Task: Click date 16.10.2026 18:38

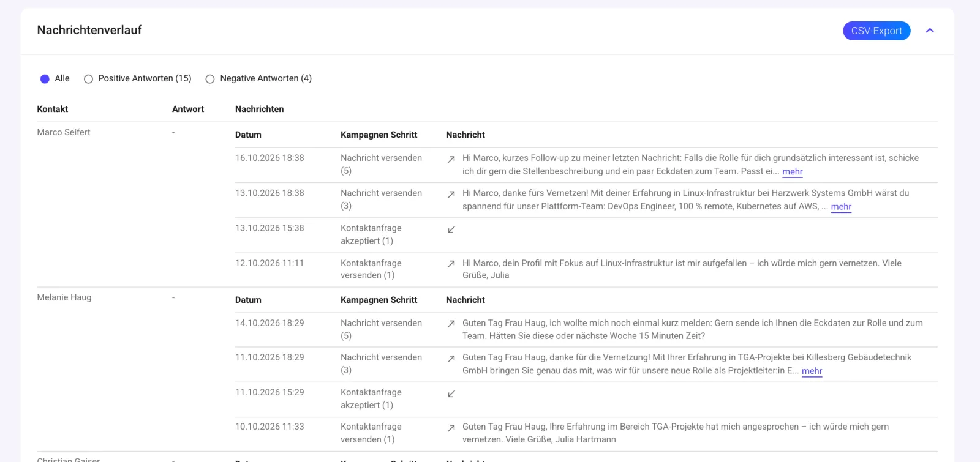Action: 269,158
